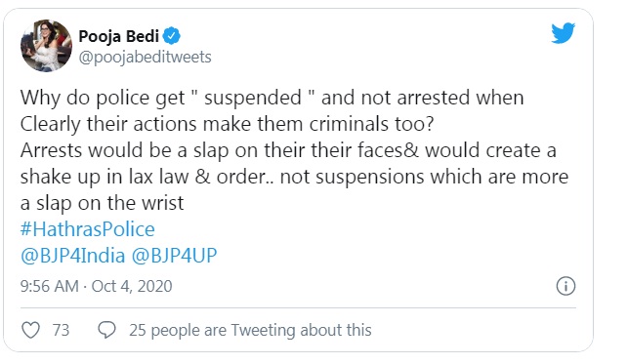
Task: Open the @BJP4India mention
Action: pos(72,256)
